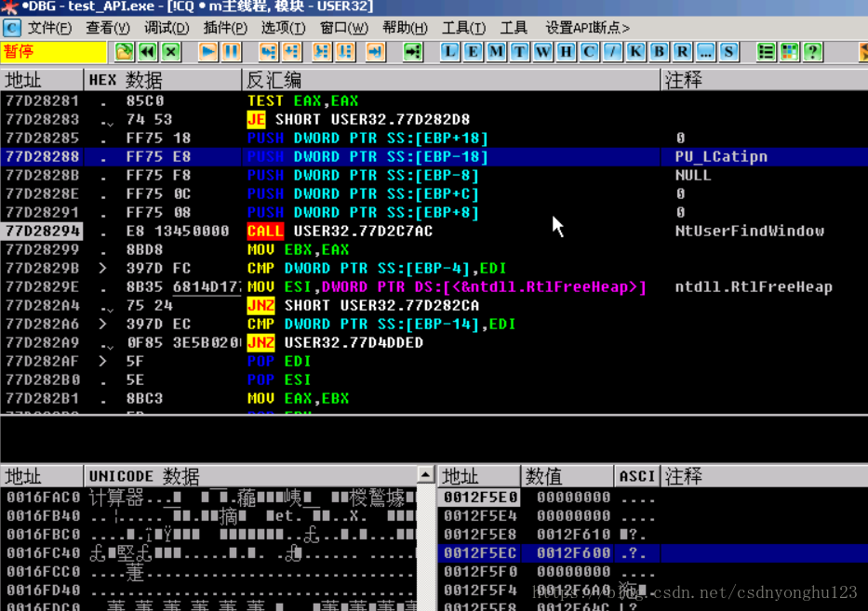This screenshot has height=611, width=868.
Task: Click the dump pane scroll up arrow
Action: pyautogui.click(x=425, y=475)
